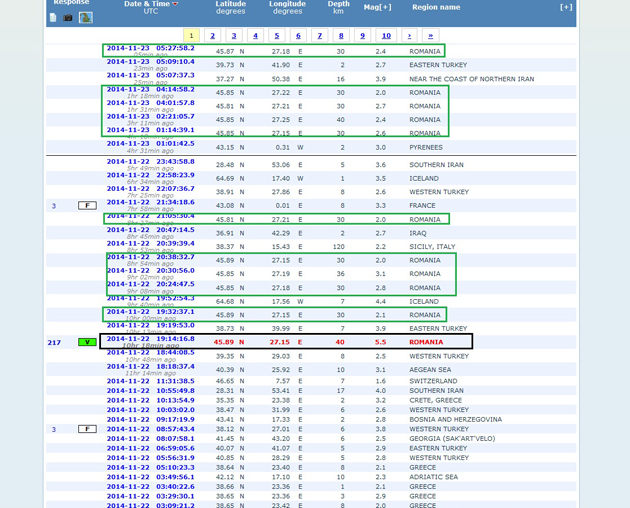Screen dimensions: 630x508
Task: Open the 217 testimonies count link
Action: (54, 342)
